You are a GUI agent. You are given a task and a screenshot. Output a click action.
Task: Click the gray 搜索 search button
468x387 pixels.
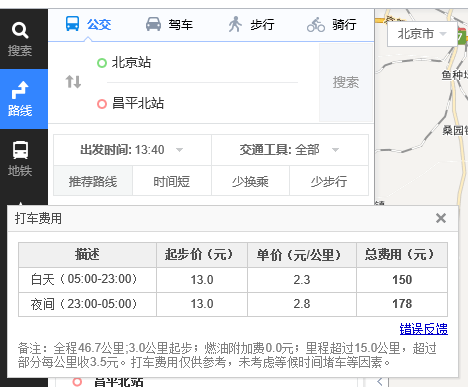[x=346, y=82]
